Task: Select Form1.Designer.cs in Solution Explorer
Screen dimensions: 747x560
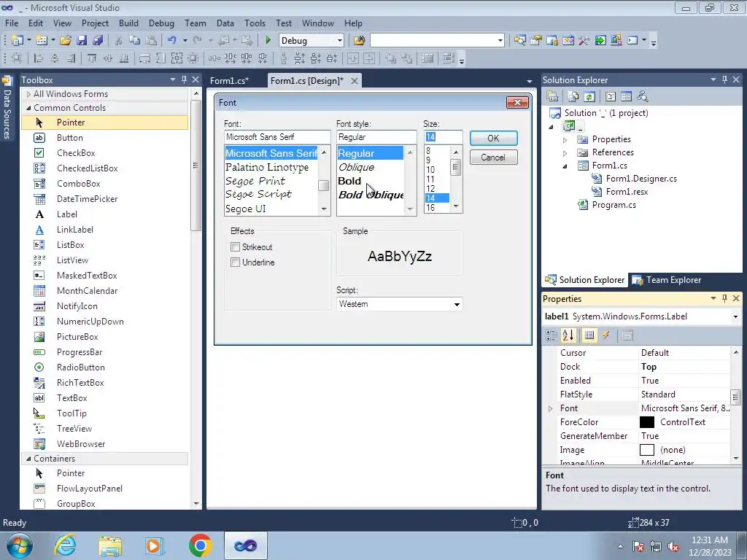Action: [x=641, y=179]
